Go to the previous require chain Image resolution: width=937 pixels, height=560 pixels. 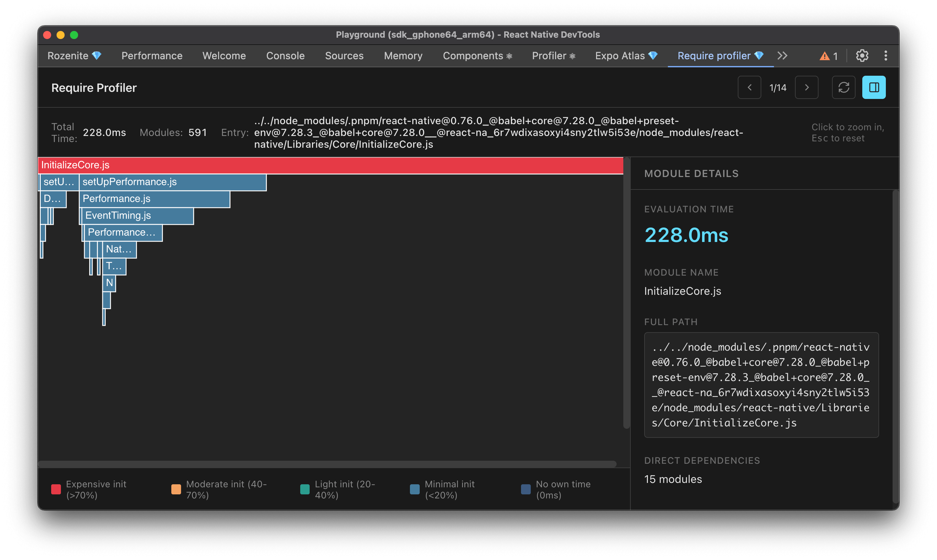click(749, 87)
